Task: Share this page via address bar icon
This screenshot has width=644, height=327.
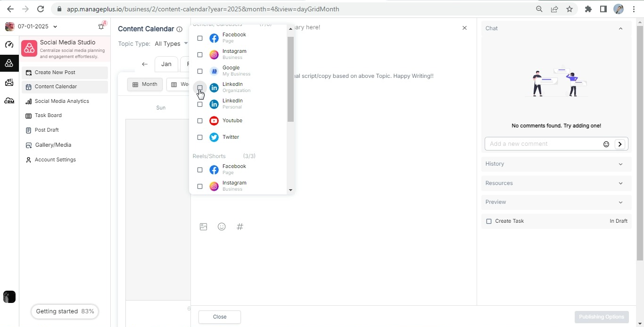Action: (554, 9)
